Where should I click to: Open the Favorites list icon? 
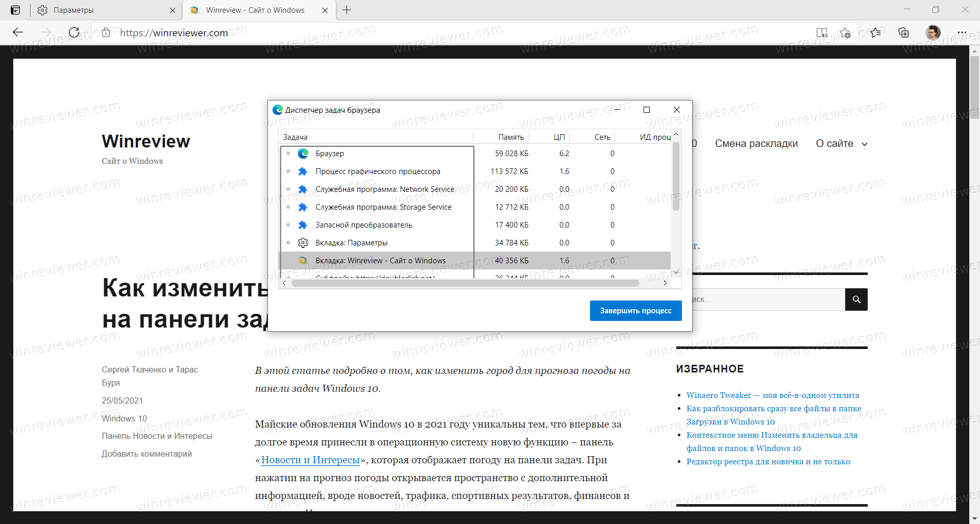click(x=875, y=33)
